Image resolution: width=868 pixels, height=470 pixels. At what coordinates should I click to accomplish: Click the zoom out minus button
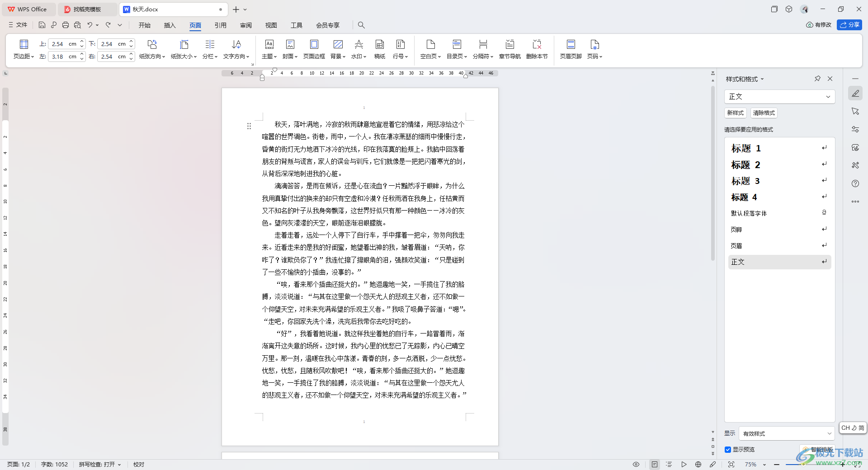[x=776, y=465]
